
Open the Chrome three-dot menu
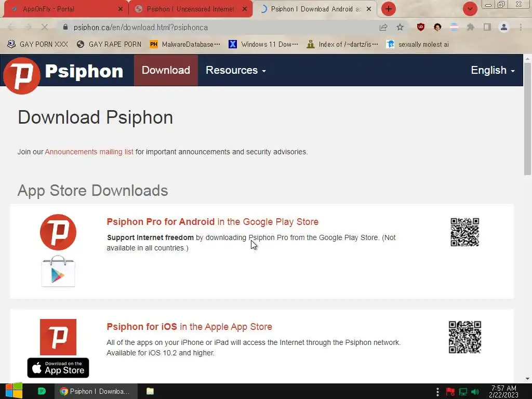click(521, 27)
